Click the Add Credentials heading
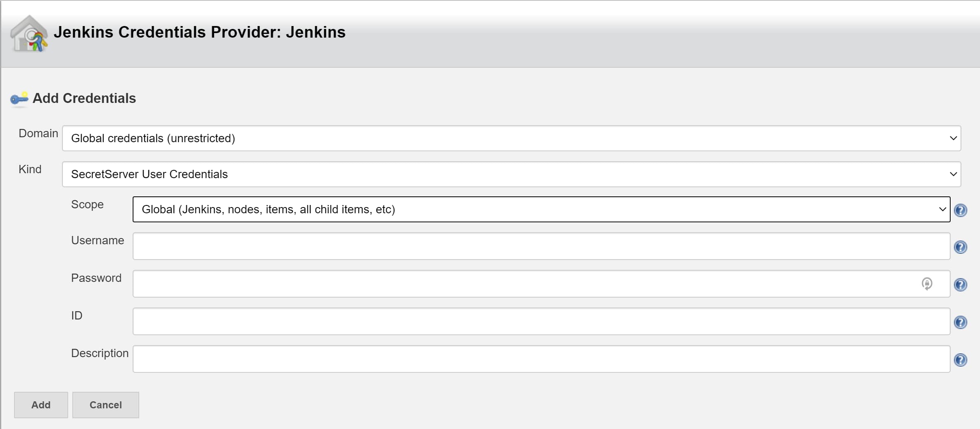980x429 pixels. (84, 98)
